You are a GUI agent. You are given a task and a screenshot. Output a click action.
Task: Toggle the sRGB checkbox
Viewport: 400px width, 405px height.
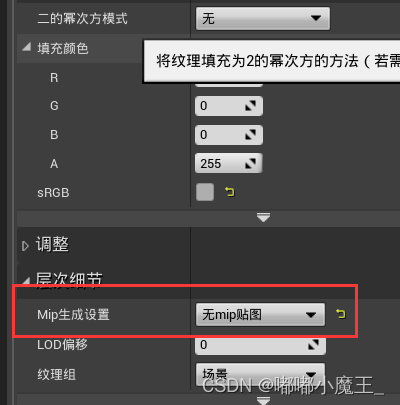point(205,192)
